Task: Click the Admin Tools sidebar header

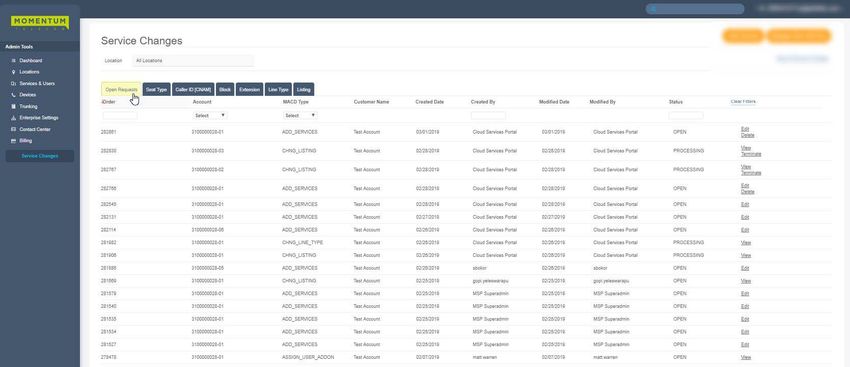Action: pyautogui.click(x=19, y=47)
